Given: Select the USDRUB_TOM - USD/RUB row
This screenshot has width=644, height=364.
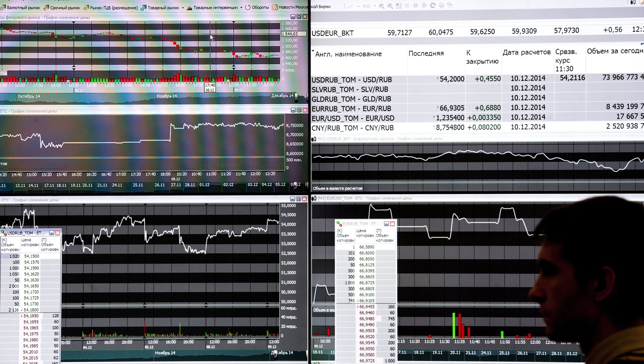Looking at the screenshot, I should [352, 80].
